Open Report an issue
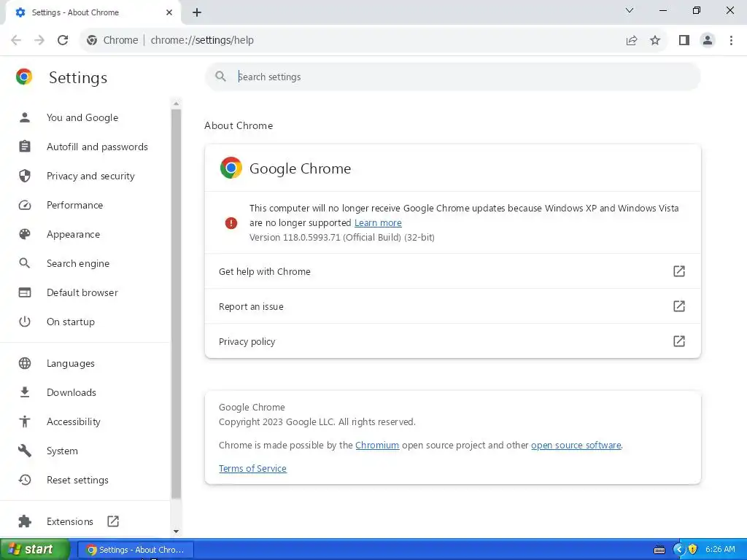The height and width of the screenshot is (560, 747). click(x=452, y=306)
